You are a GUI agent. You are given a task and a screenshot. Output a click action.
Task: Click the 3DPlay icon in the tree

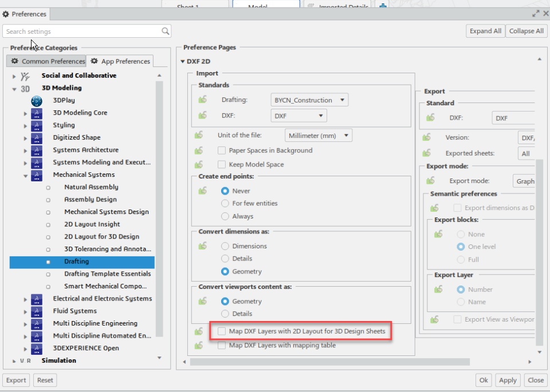click(37, 101)
